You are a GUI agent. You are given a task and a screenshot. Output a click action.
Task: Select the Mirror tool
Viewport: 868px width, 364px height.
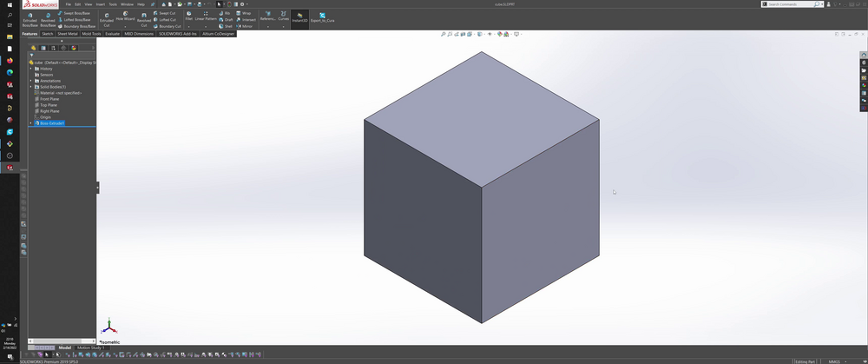coord(245,26)
